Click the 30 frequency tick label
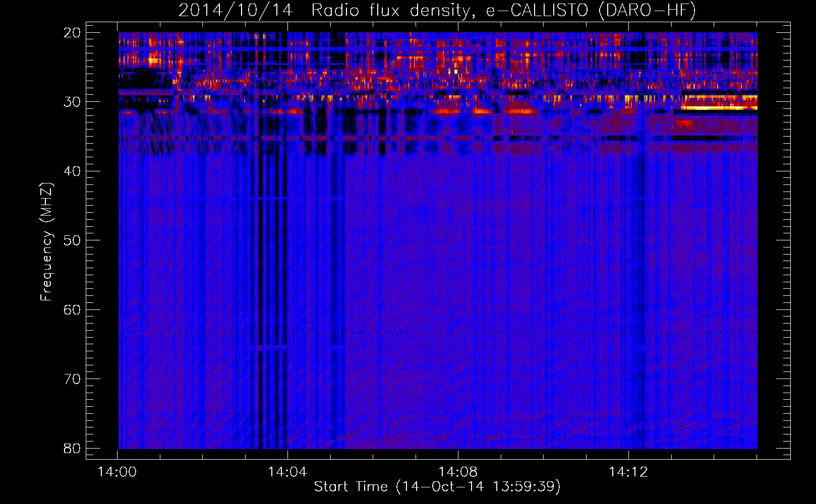The image size is (816, 504). coord(72,102)
